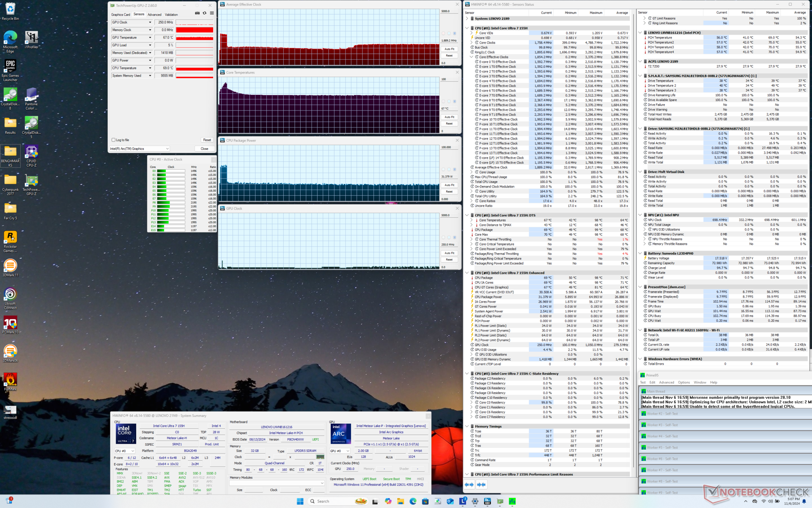Open the Prime95 Edit menu
Viewport: 812px width, 508px height.
pos(652,382)
